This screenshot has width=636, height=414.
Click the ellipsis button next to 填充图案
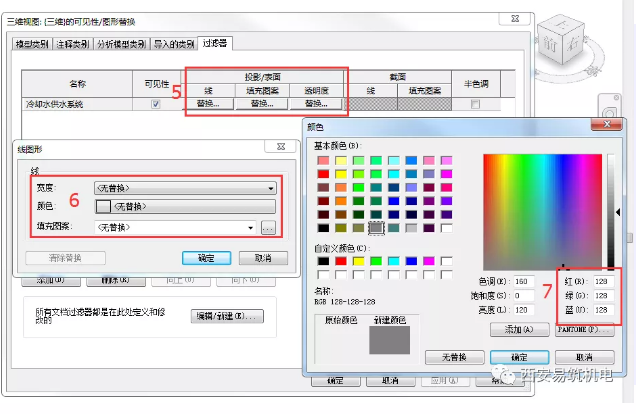tap(268, 227)
